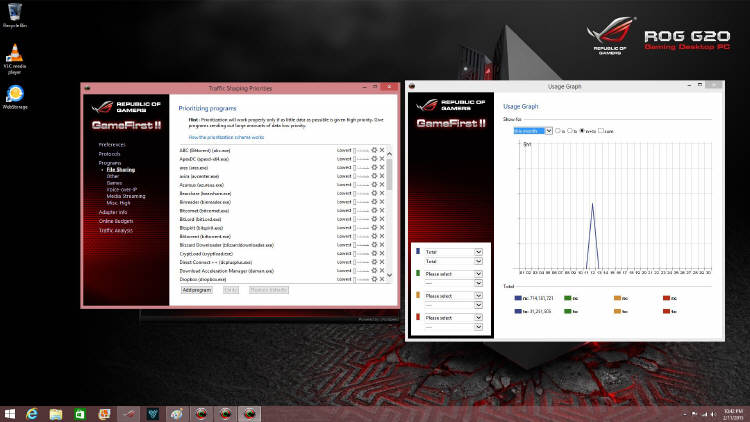Open Protocols section in sidebar
Image resolution: width=750 pixels, height=422 pixels.
click(110, 154)
